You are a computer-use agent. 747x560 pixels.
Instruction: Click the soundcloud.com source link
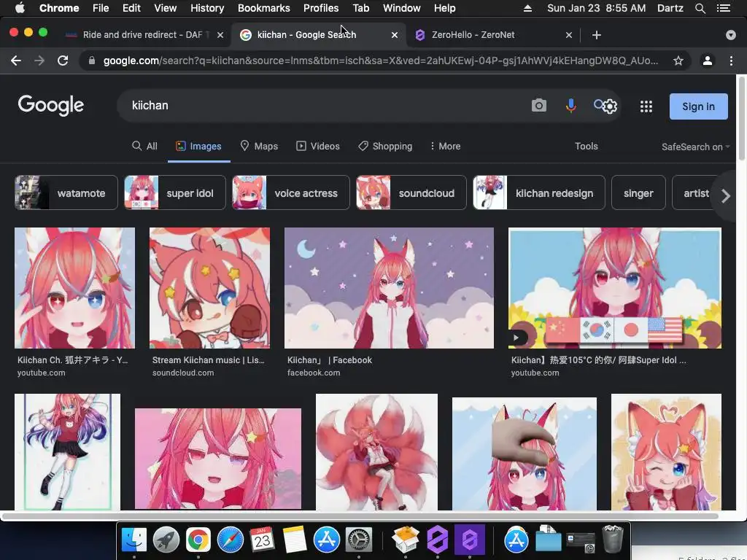coord(183,373)
